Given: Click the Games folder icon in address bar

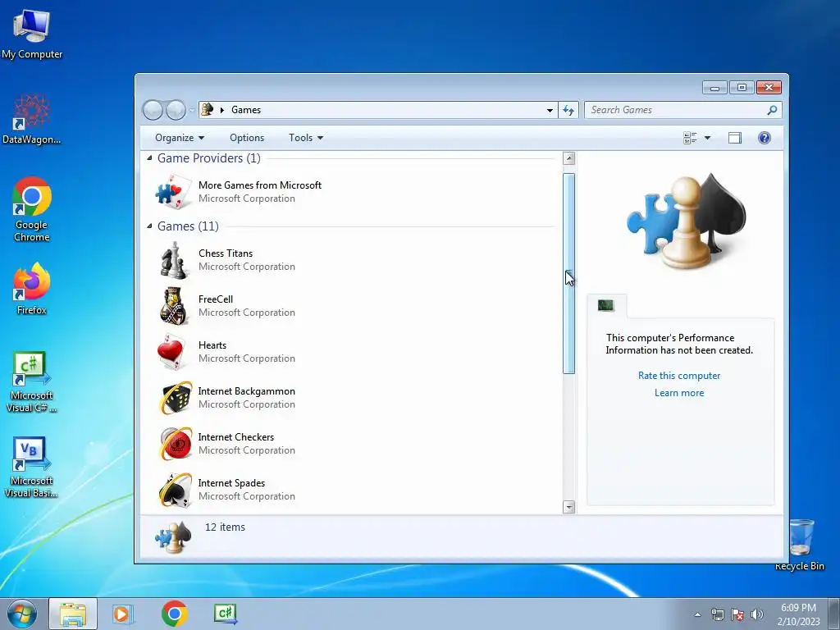Looking at the screenshot, I should pyautogui.click(x=207, y=109).
